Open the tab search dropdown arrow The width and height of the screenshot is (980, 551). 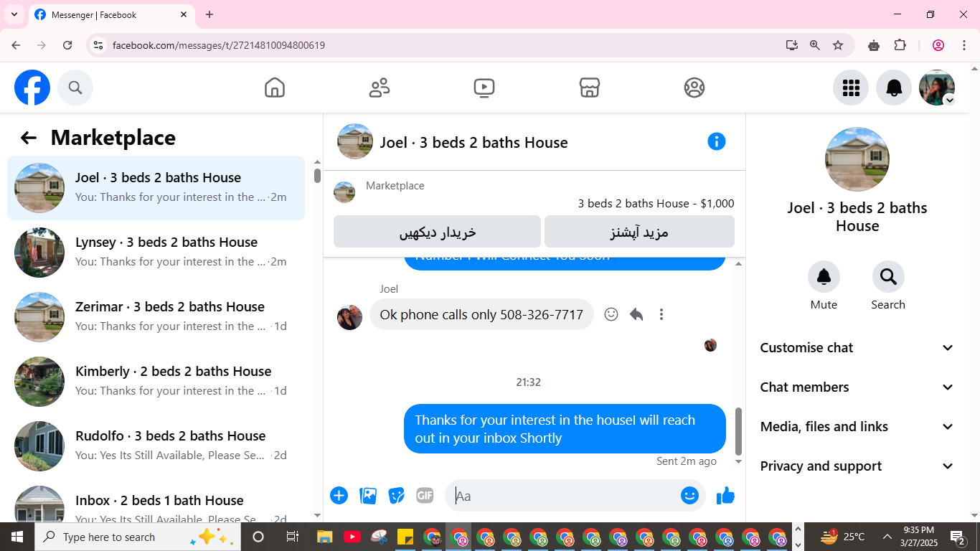pyautogui.click(x=14, y=14)
